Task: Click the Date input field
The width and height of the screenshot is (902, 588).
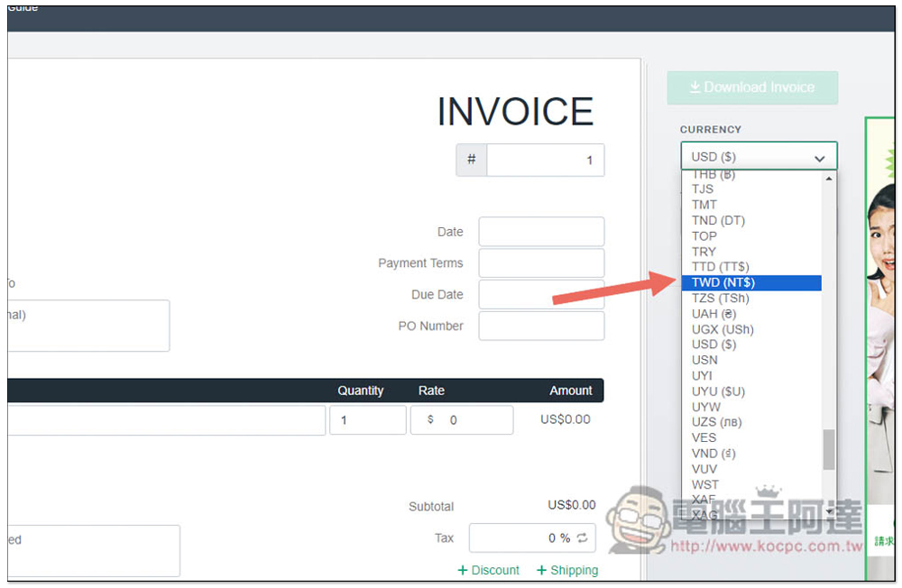Action: click(x=541, y=231)
